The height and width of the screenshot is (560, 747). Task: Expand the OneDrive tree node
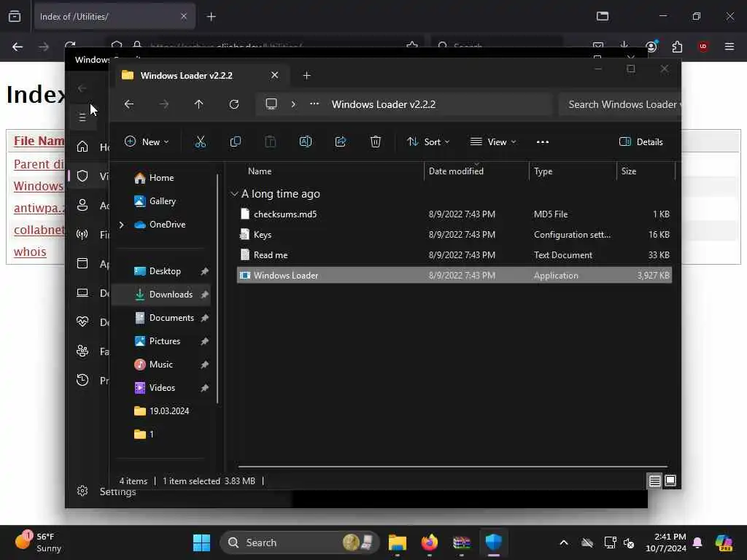pos(122,225)
